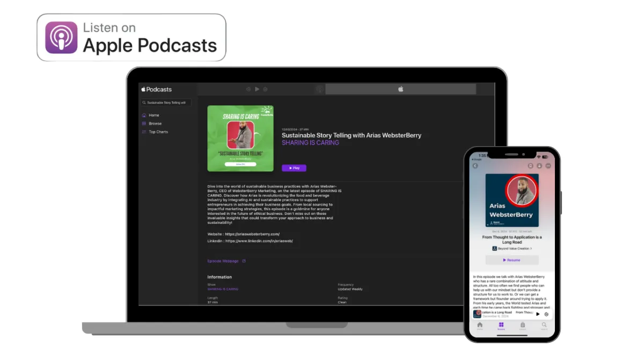
Task: Click the skip forward button in laptop toolbar
Action: 265,89
